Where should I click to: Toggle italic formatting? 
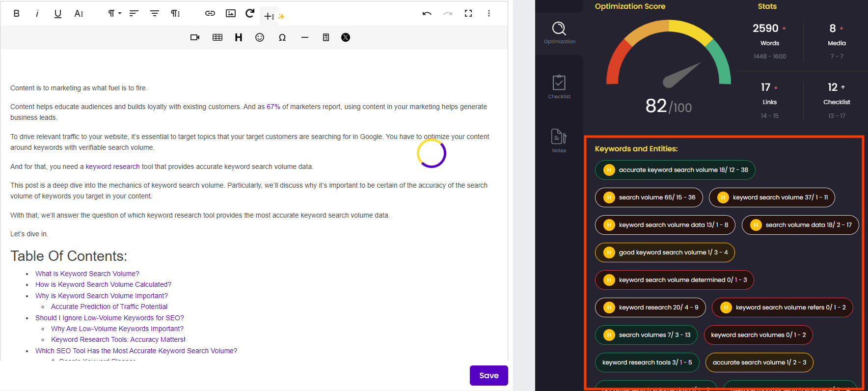point(37,13)
